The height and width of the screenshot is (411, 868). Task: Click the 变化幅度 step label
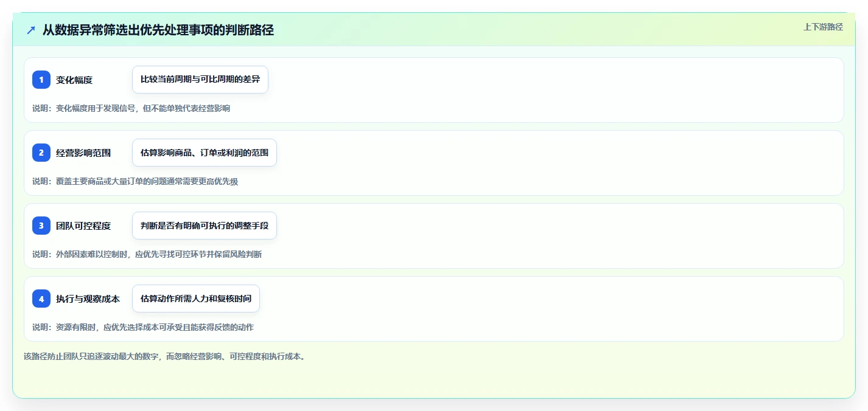74,80
